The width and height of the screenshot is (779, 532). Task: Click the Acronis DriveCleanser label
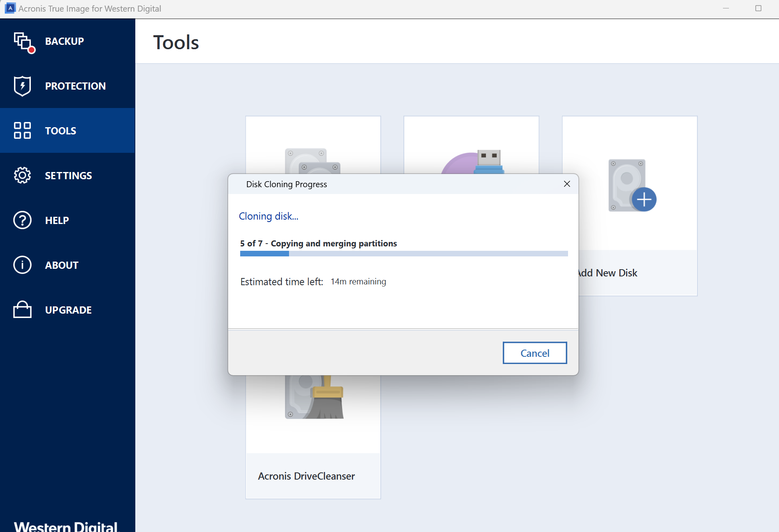306,476
